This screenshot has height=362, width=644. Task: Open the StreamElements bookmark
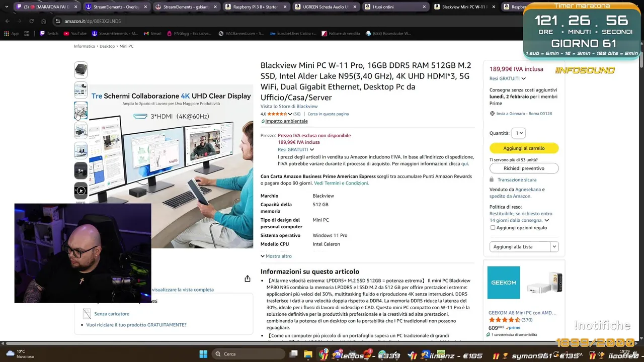coord(115,34)
